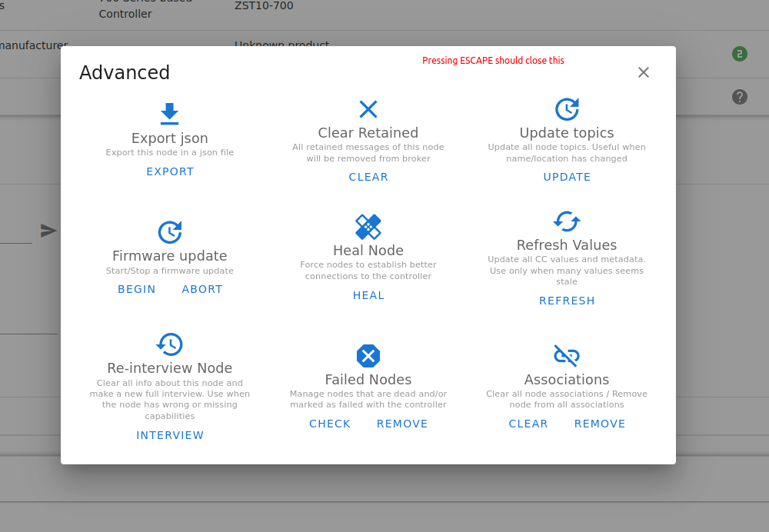Click the Heal Node bandage icon
The width and height of the screenshot is (769, 532).
point(368,227)
